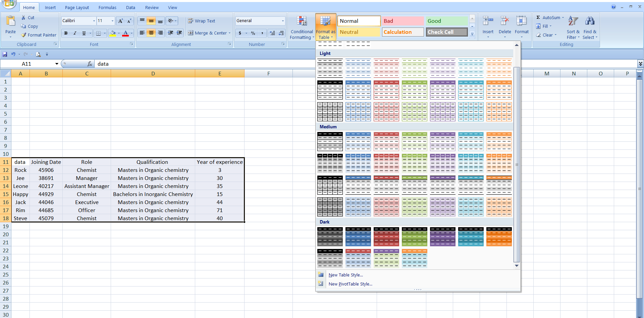Open the View tab
Image resolution: width=644 pixels, height=318 pixels.
point(172,7)
